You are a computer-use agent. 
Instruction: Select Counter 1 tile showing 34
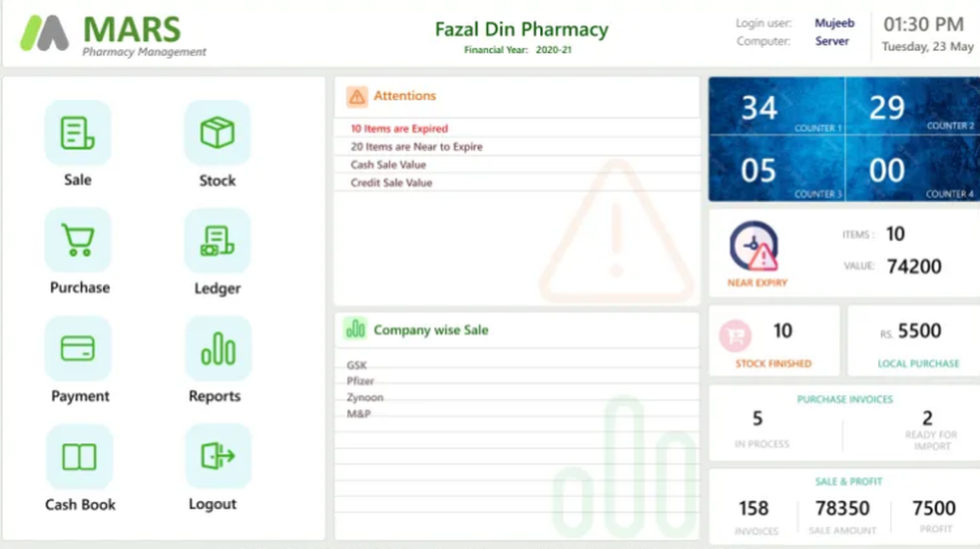click(776, 106)
